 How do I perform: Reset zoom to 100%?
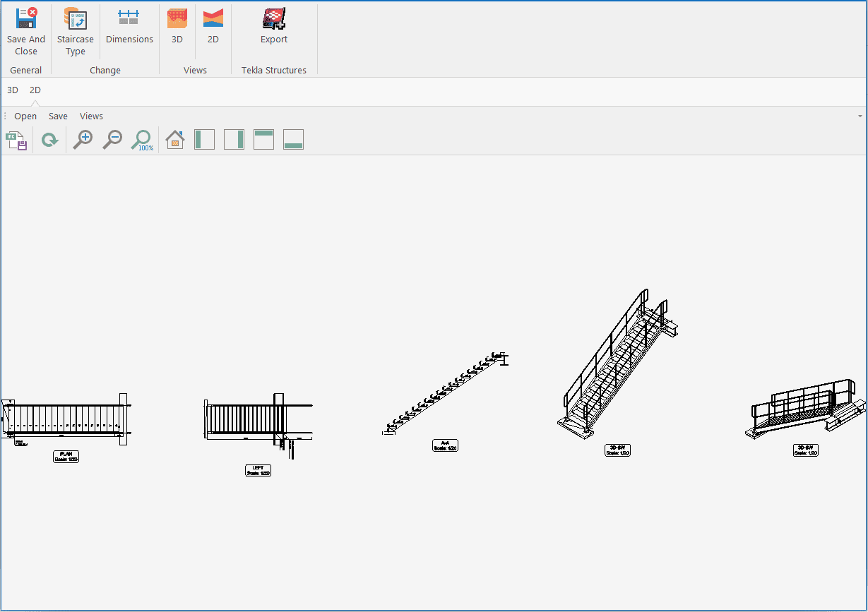pos(142,140)
